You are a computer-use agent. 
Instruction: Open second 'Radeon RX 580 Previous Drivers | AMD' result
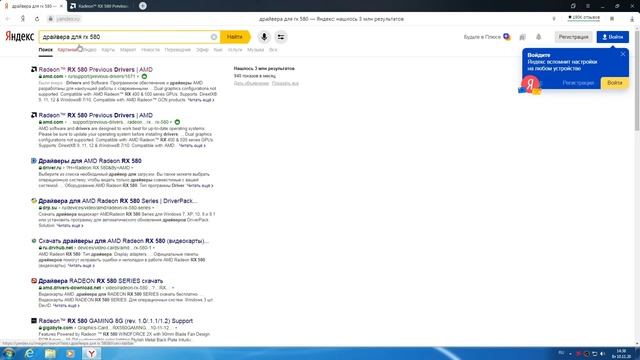[x=96, y=115]
